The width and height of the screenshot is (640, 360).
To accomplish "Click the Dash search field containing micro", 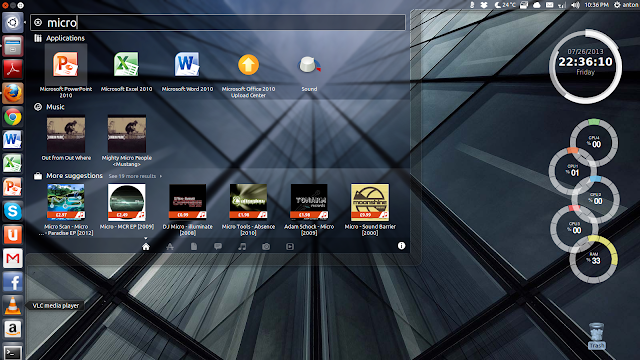I will pyautogui.click(x=218, y=22).
